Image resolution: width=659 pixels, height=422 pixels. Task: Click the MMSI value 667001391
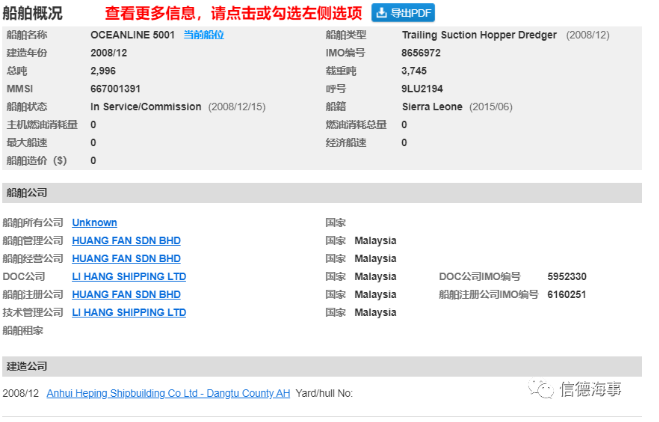coord(115,89)
